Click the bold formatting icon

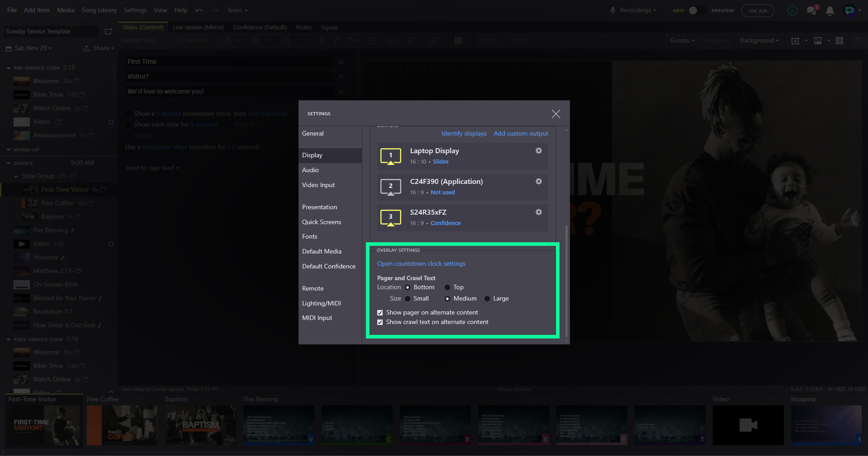click(x=322, y=41)
